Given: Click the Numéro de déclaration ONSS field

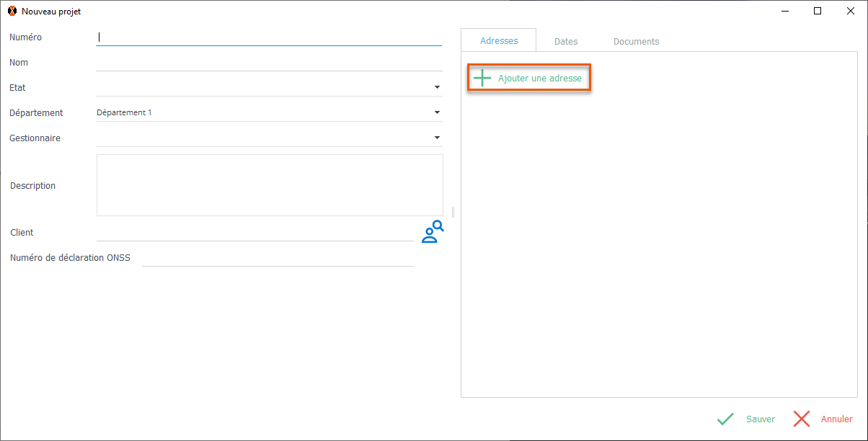Looking at the screenshot, I should [x=278, y=258].
